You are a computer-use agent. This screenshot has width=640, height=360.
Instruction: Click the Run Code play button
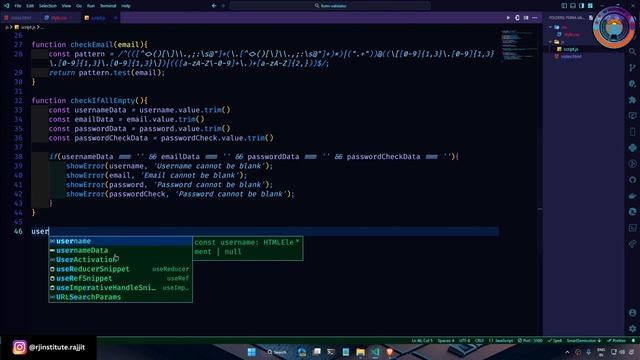tap(508, 18)
